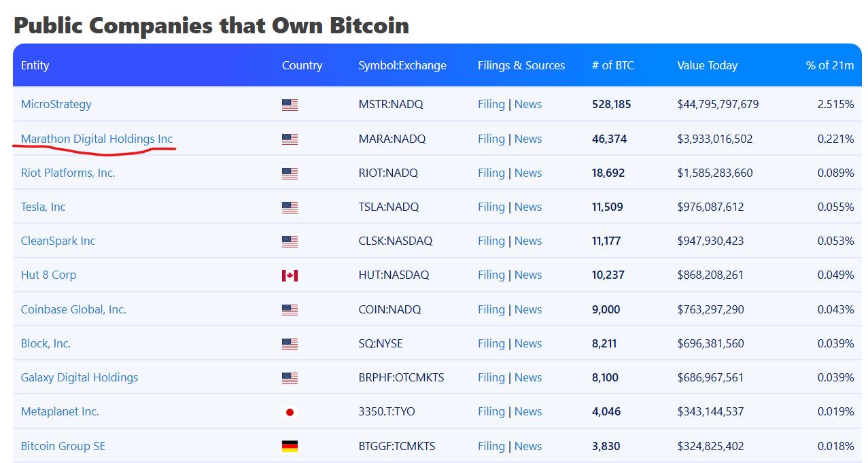Image resolution: width=868 pixels, height=463 pixels.
Task: Click the US flag icon in the Tesla row
Action: [x=290, y=207]
